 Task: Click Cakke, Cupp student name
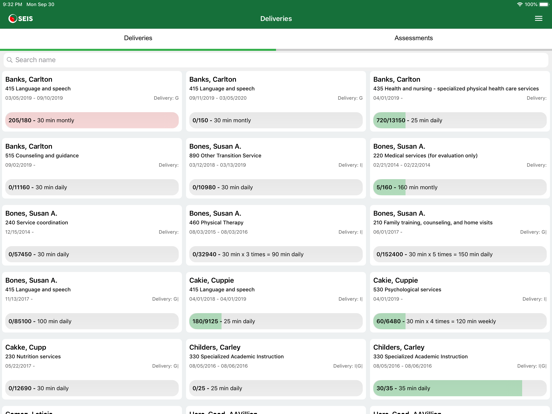pyautogui.click(x=26, y=347)
